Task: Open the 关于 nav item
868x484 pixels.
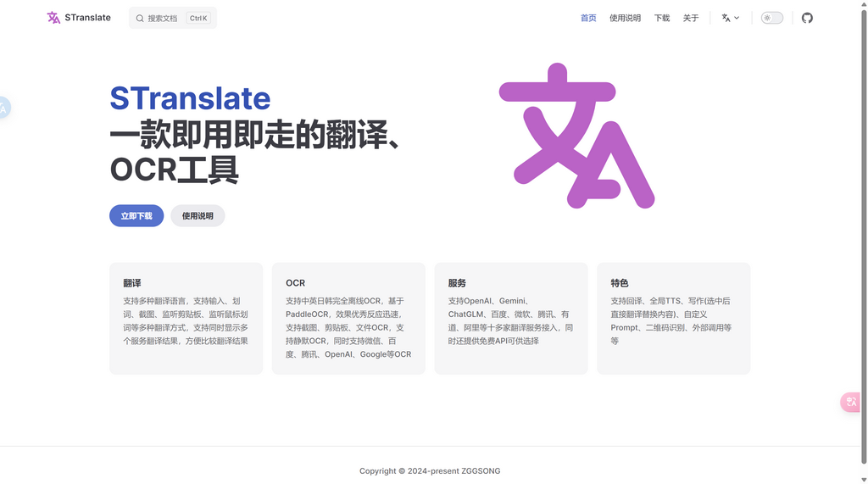Action: tap(690, 18)
